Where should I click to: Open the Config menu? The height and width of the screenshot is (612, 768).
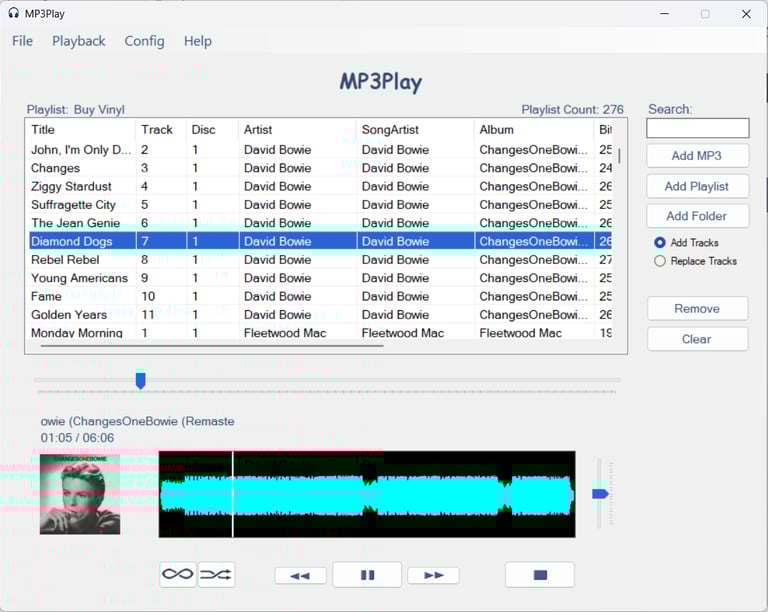144,41
